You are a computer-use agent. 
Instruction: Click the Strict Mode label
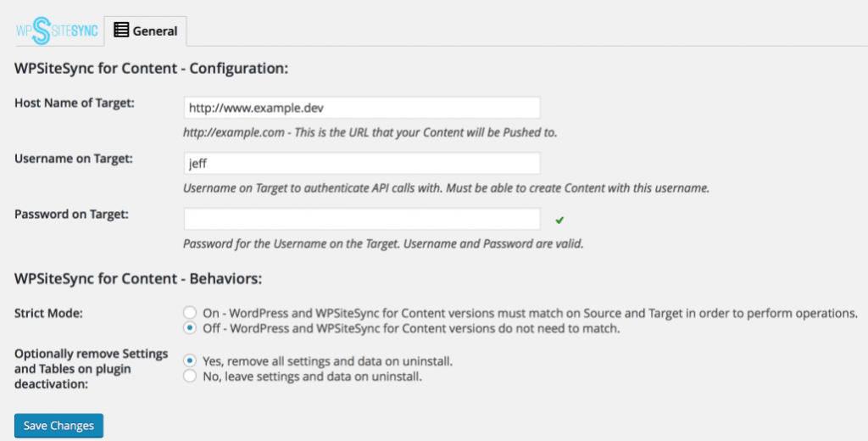tap(48, 313)
